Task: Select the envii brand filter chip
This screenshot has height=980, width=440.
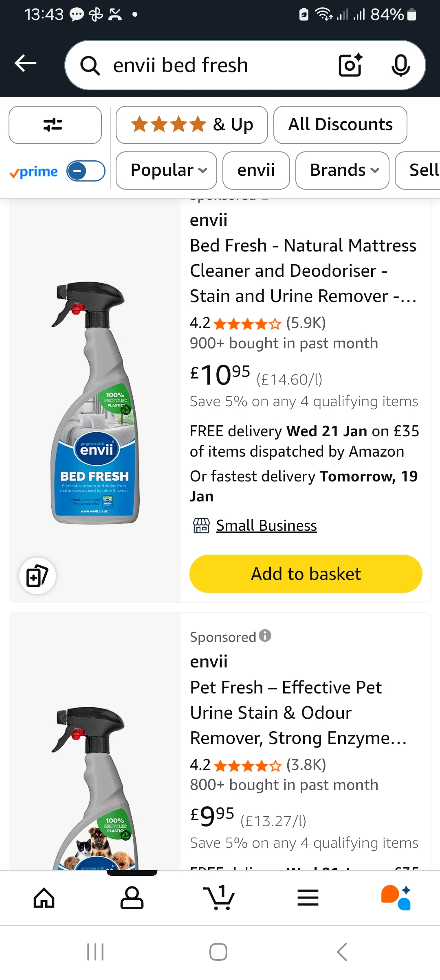Action: pos(256,171)
